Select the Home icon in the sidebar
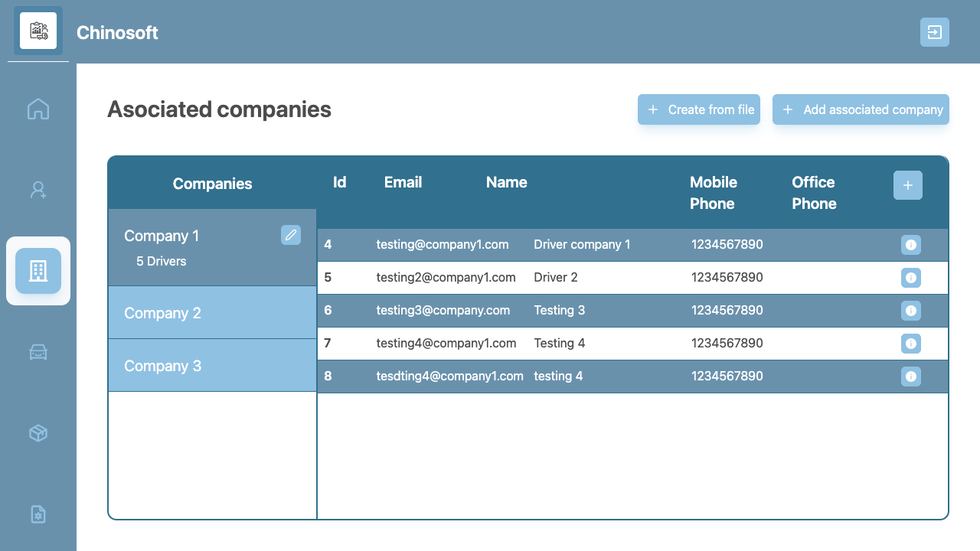This screenshot has width=980, height=551. 38,109
